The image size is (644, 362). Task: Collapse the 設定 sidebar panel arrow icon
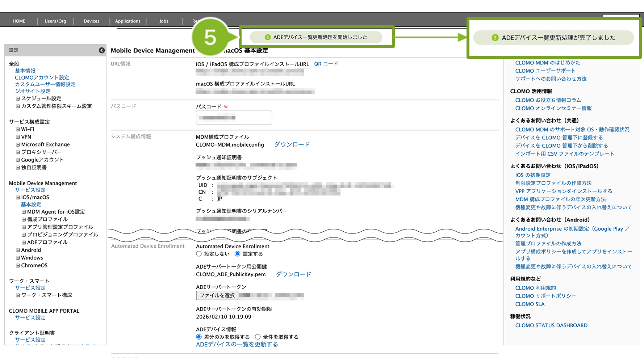(x=102, y=50)
